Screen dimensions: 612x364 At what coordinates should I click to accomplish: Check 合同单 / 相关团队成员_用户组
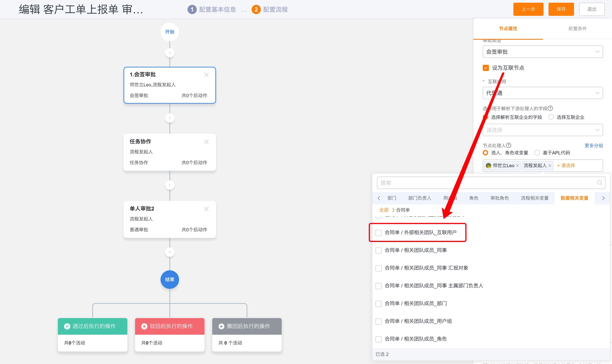379,321
